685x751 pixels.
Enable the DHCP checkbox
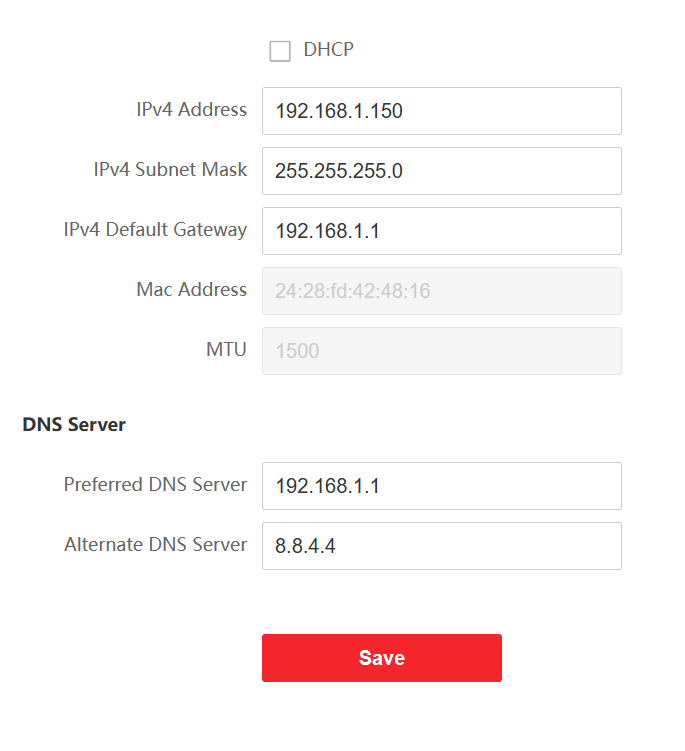click(280, 51)
